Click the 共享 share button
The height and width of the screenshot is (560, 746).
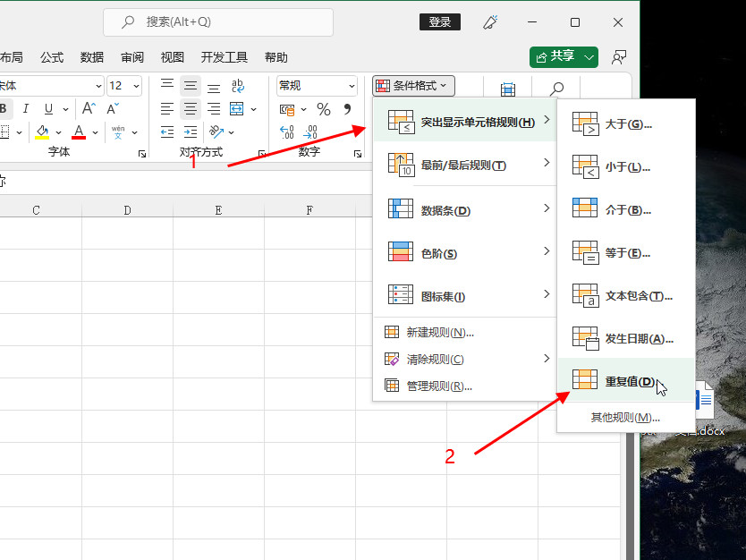pos(564,57)
